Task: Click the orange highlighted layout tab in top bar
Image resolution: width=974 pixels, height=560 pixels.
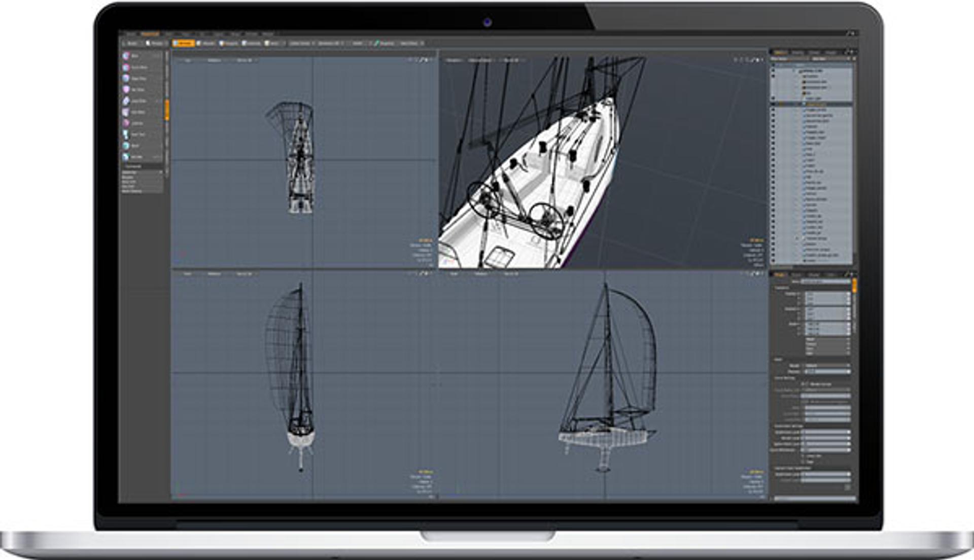Action: [x=150, y=34]
